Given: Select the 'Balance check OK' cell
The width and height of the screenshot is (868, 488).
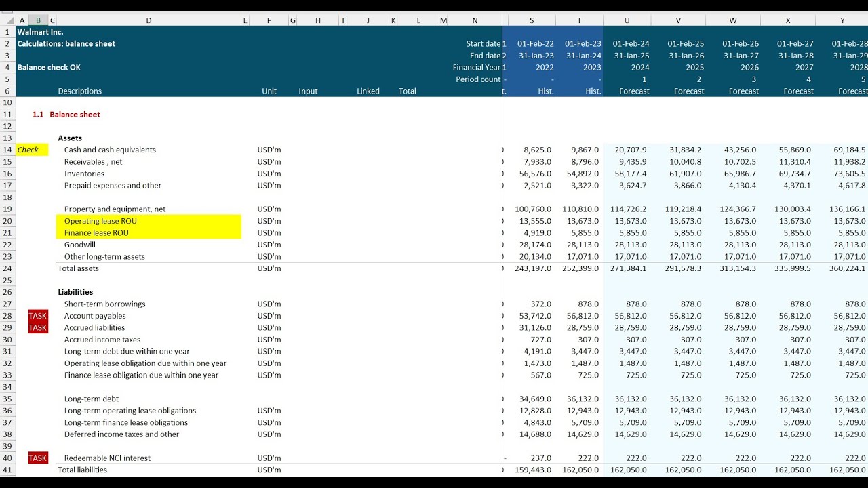Looking at the screenshot, I should pyautogui.click(x=49, y=68).
